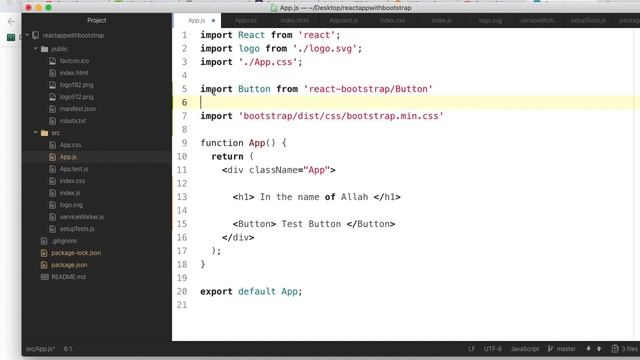Collapse the reactappwithbootstrap project root
Screen dimensions: 640x360
pos(27,35)
